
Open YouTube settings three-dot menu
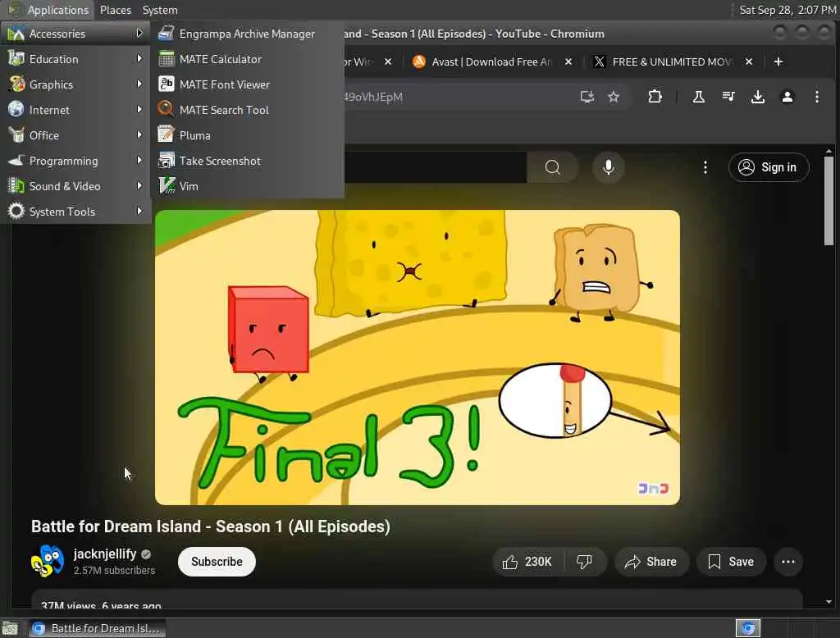click(x=705, y=167)
